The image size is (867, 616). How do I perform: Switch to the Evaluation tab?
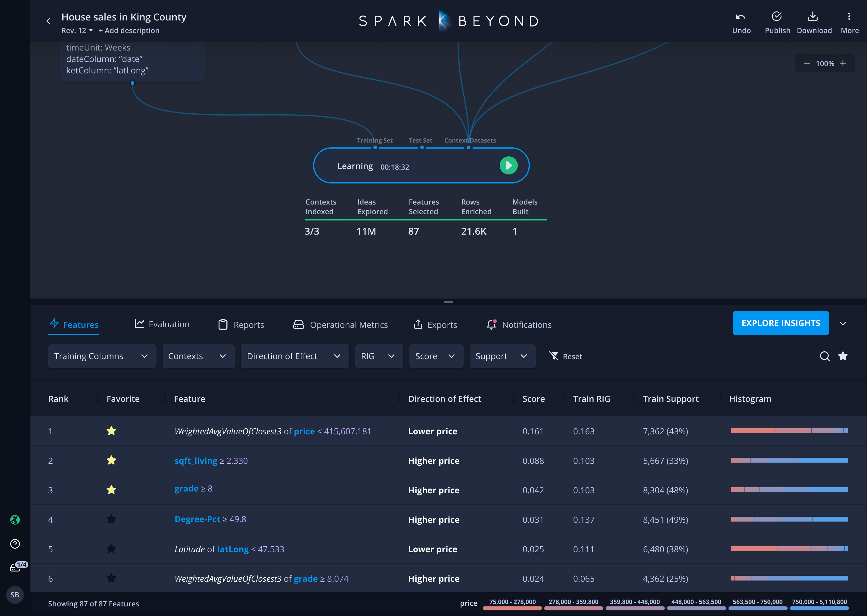click(162, 324)
